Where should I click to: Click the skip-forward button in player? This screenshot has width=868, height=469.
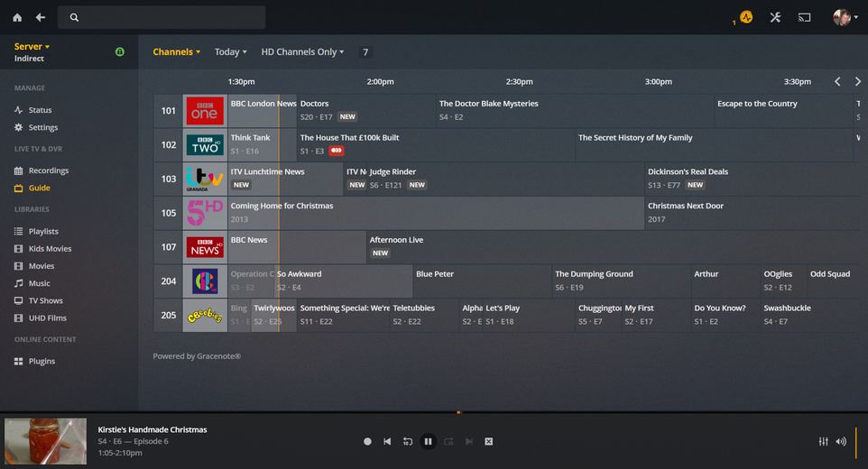coord(448,441)
